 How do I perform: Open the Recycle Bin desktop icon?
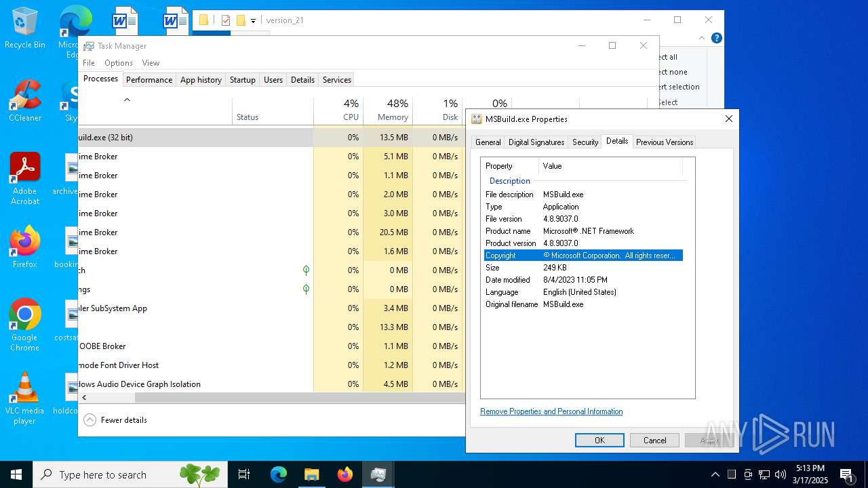pos(25,28)
